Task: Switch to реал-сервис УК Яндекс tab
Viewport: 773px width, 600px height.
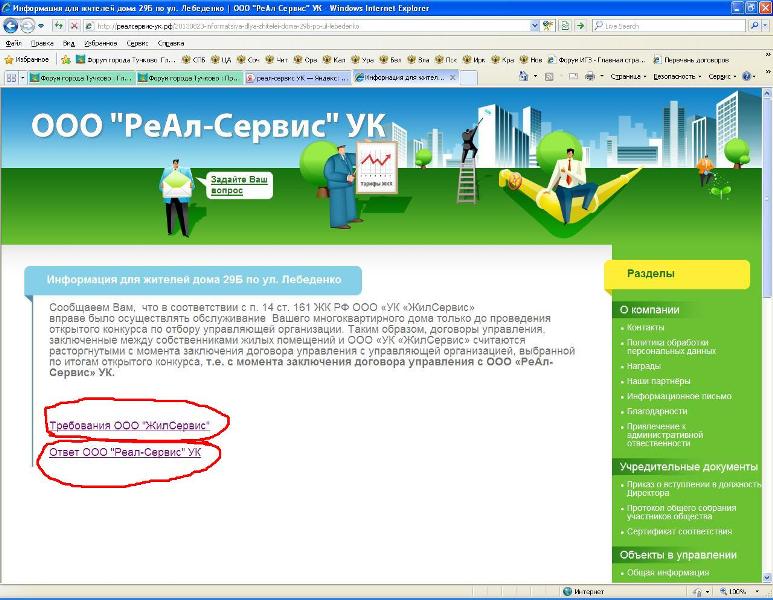Action: pyautogui.click(x=297, y=77)
